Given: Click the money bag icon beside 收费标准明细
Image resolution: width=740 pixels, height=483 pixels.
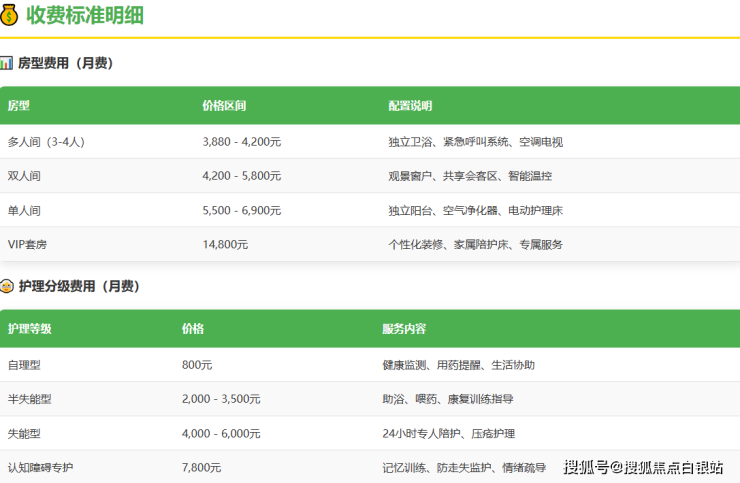Looking at the screenshot, I should pos(10,17).
